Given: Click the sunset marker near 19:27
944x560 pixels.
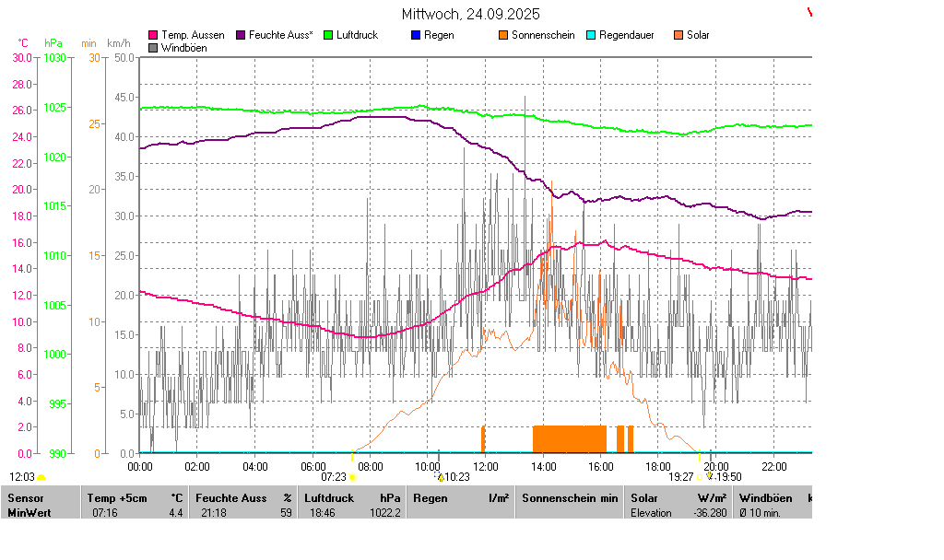Looking at the screenshot, I should point(699,477).
